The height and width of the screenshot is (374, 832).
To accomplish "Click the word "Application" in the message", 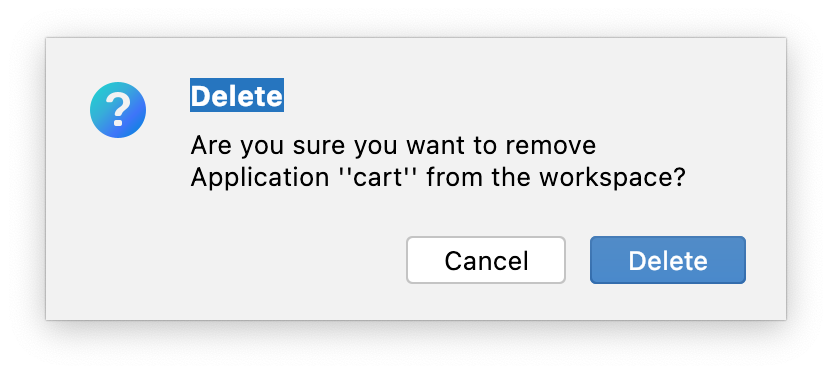I will pos(260,178).
